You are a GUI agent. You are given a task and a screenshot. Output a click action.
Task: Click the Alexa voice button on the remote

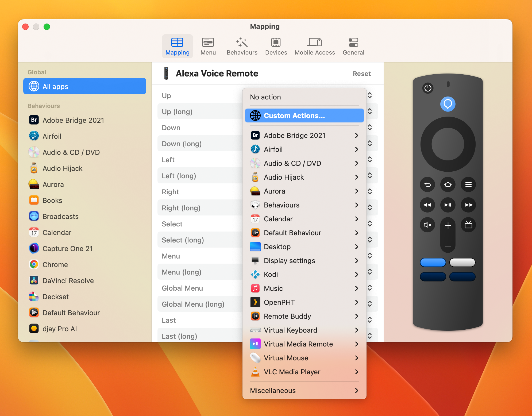[x=448, y=104]
